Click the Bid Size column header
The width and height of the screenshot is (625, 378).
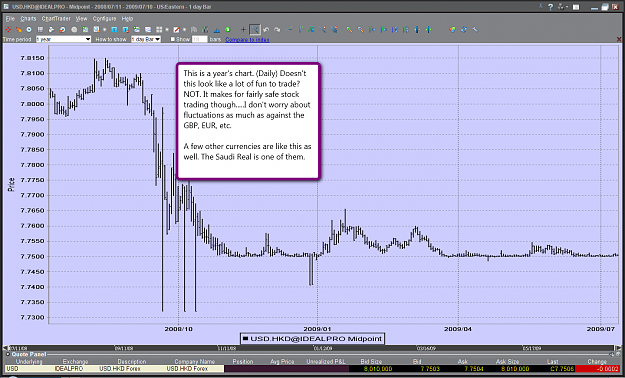coord(371,361)
